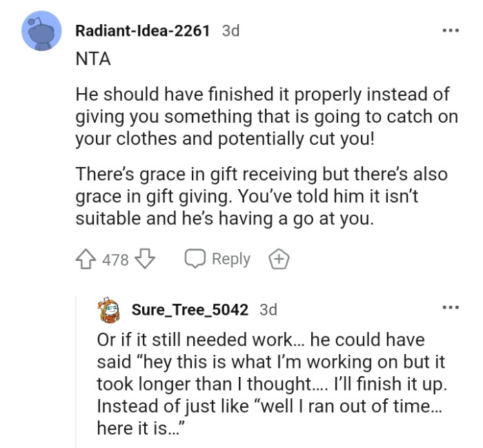Open more options menu for Radiant-Idea-2261's comment

[450, 31]
